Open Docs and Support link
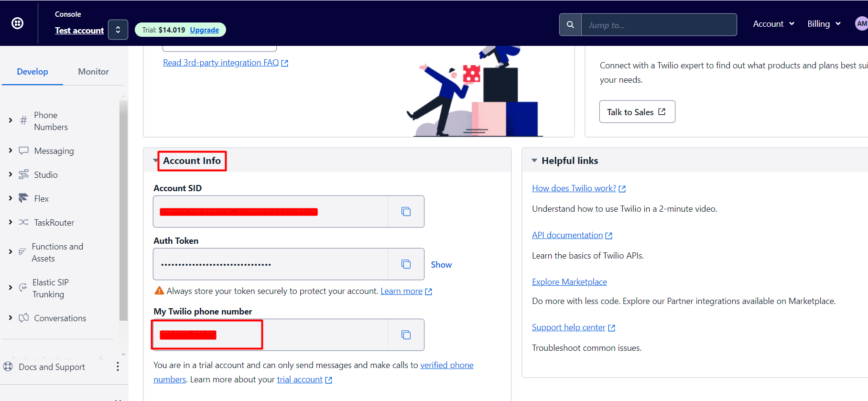This screenshot has height=401, width=868. tap(52, 367)
